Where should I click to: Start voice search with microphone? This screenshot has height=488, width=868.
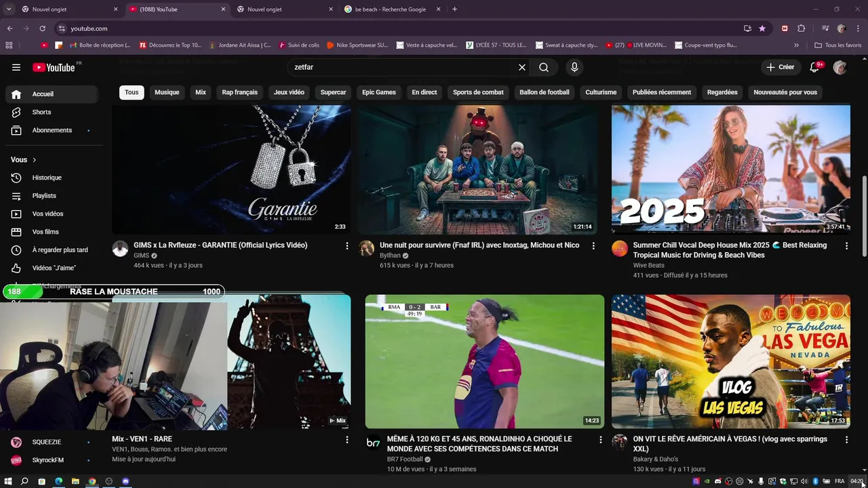click(574, 67)
